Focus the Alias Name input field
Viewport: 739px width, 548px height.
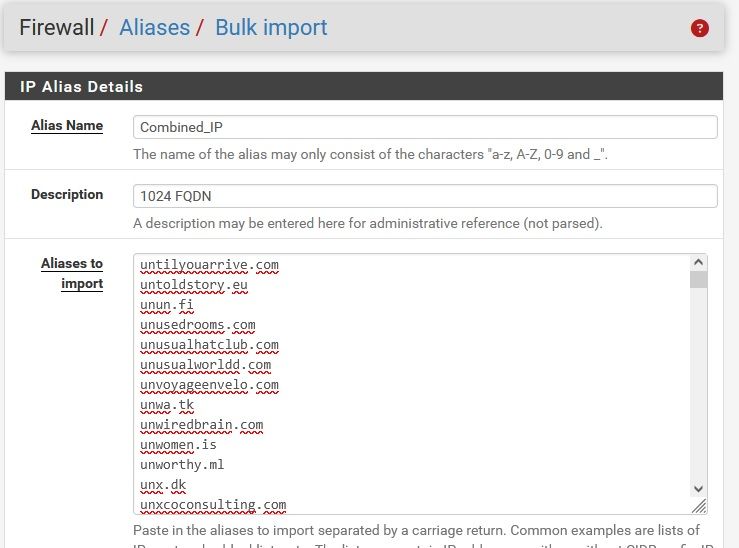tap(425, 127)
